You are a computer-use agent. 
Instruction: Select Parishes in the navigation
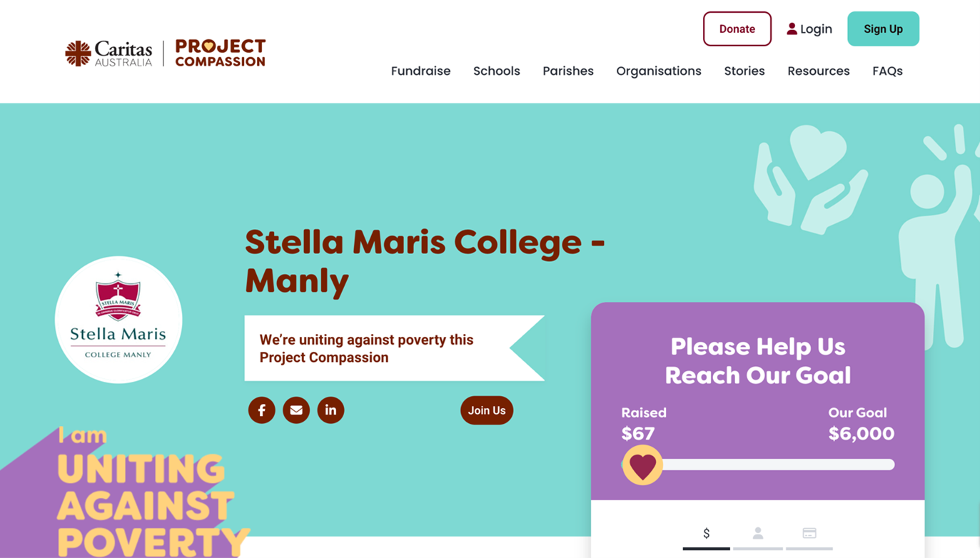pos(567,71)
